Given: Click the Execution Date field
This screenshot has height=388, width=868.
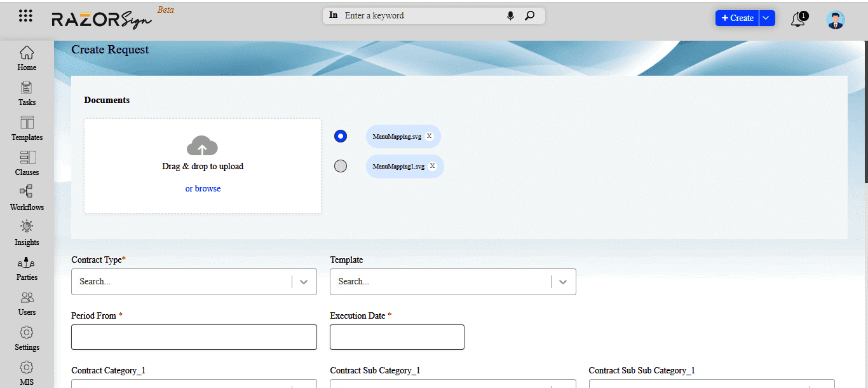Looking at the screenshot, I should (397, 337).
